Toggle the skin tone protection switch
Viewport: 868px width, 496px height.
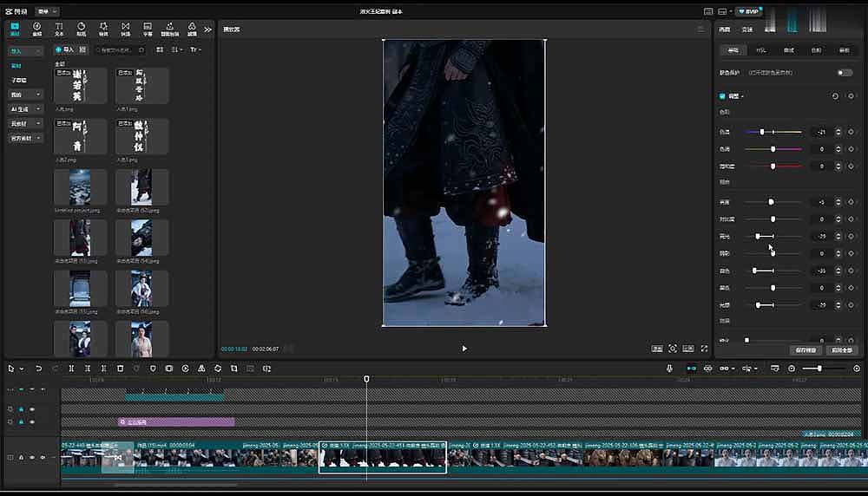[x=845, y=73]
